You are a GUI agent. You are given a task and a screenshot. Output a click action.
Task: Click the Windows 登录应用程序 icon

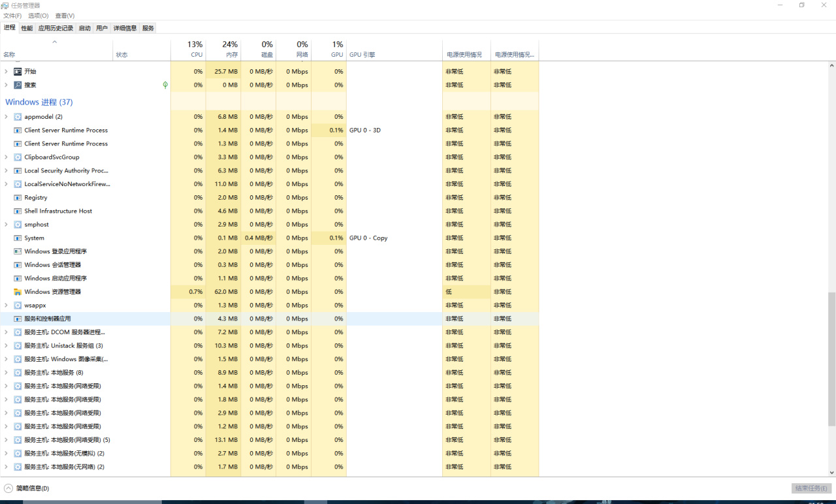pyautogui.click(x=18, y=251)
